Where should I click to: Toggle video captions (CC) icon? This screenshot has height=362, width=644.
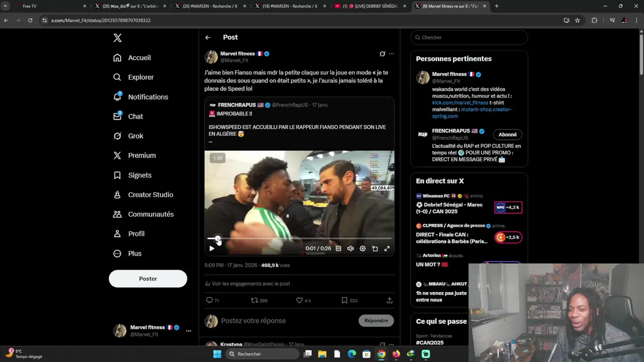point(339,248)
